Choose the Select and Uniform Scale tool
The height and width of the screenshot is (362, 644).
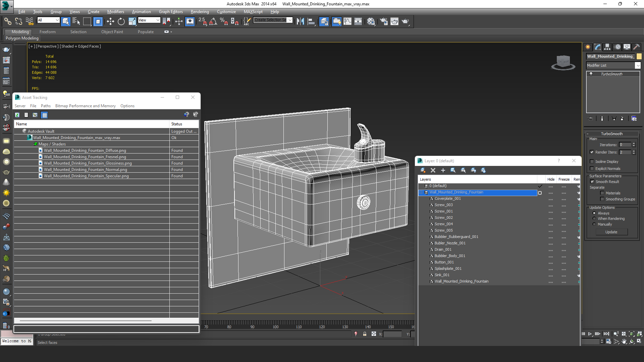[132, 21]
